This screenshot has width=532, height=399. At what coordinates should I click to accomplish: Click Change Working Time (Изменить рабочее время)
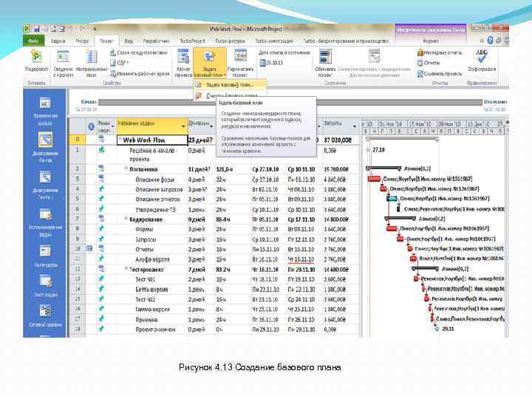pos(140,74)
